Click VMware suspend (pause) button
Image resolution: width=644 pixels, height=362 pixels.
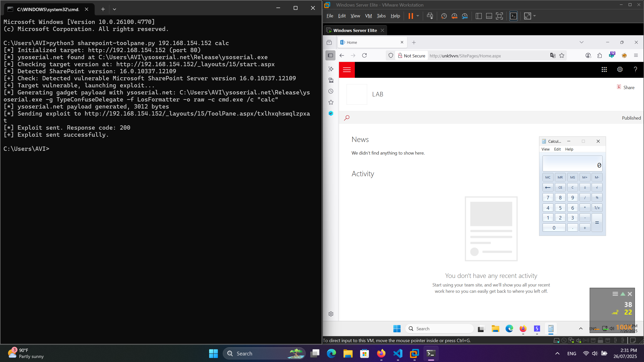tap(411, 16)
